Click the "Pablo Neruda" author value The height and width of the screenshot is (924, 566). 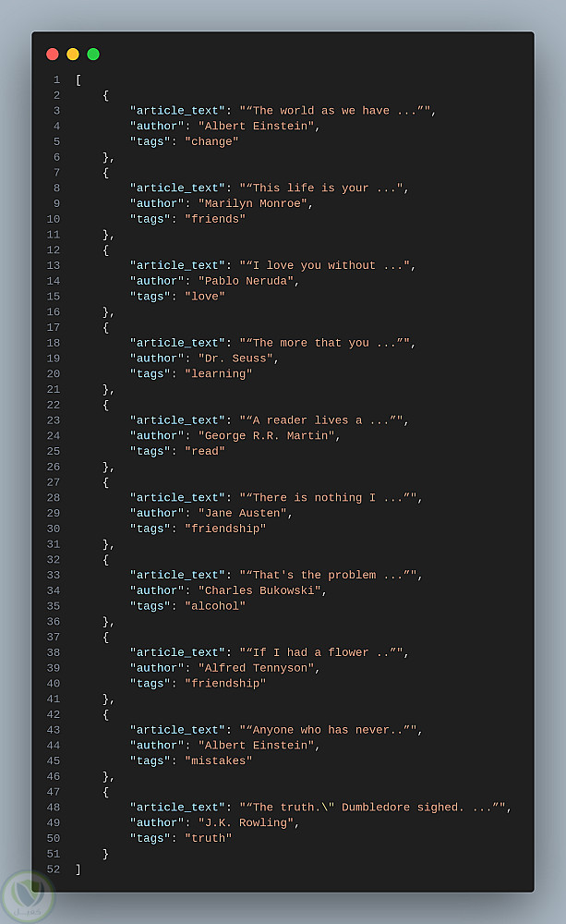tap(246, 281)
